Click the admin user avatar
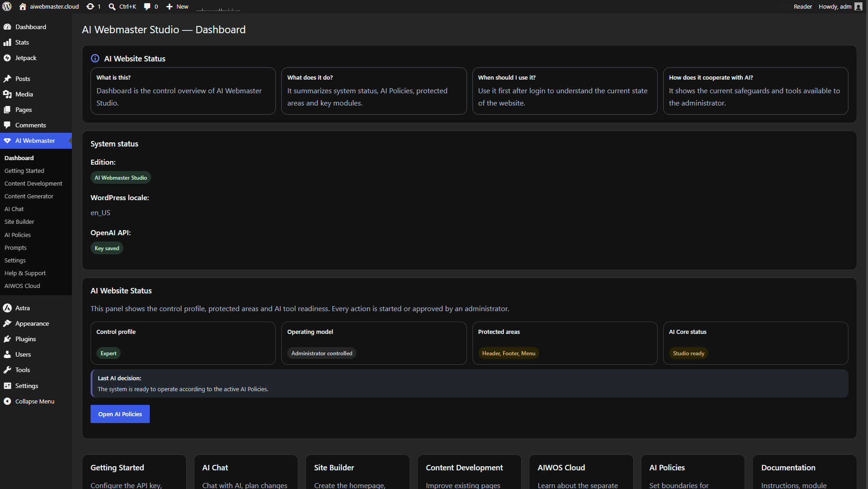 [858, 6]
